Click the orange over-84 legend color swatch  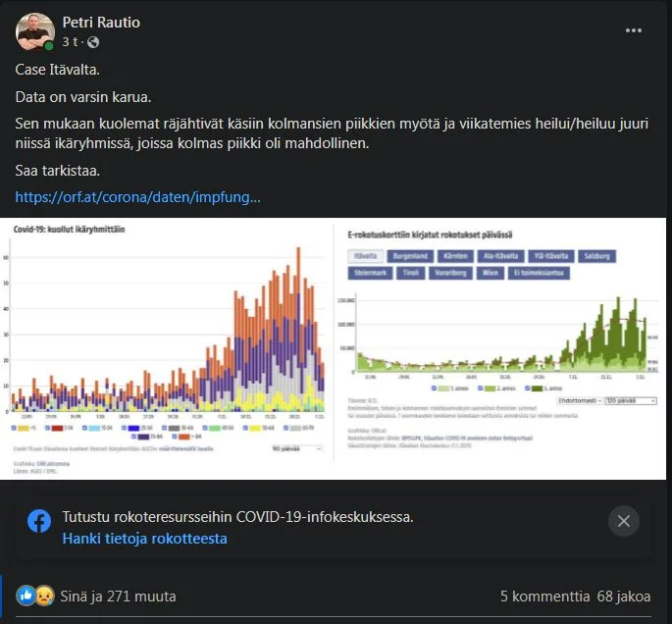pyautogui.click(x=183, y=437)
